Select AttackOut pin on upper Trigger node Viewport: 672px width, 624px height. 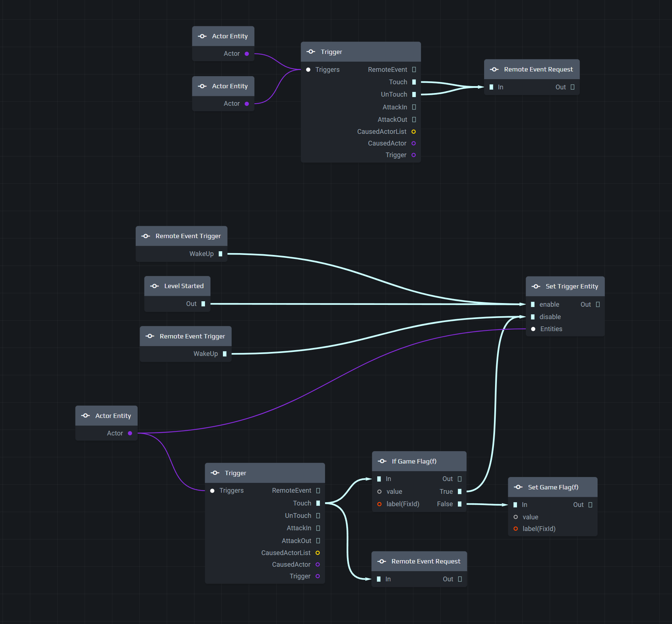(x=414, y=120)
